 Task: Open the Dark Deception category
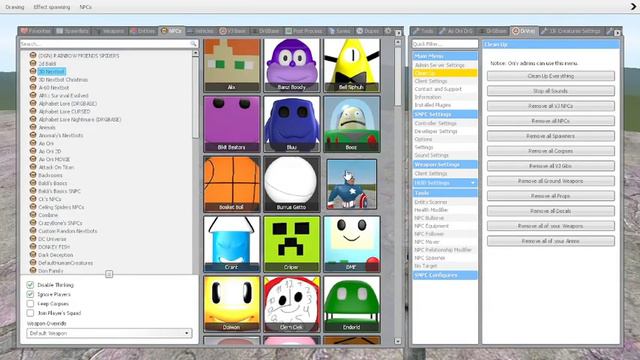coord(56,255)
